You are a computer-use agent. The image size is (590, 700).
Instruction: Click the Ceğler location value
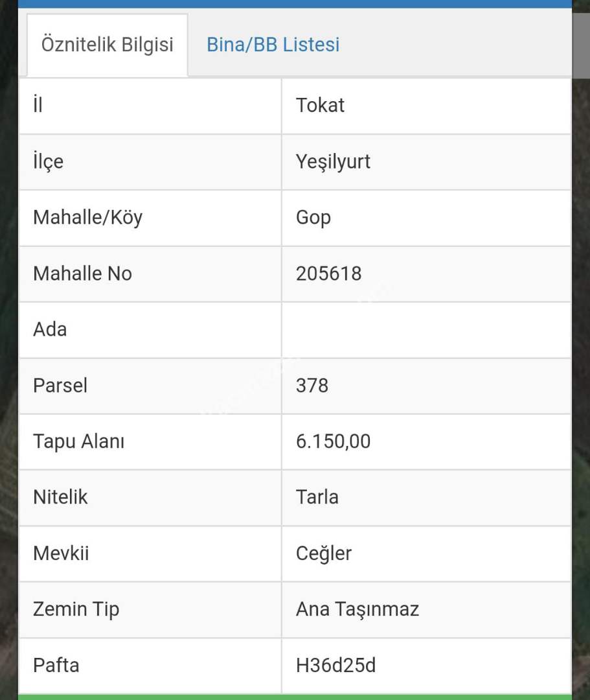[x=324, y=554]
